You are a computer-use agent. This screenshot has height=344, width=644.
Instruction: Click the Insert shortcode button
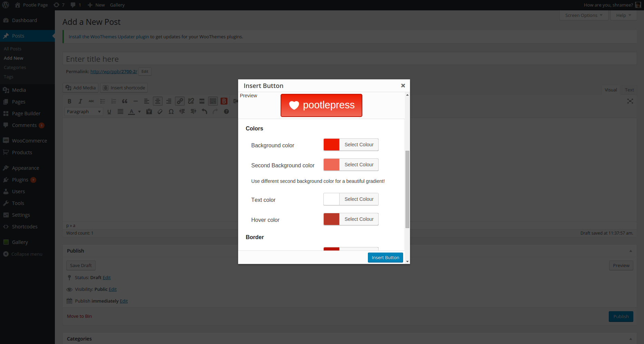click(124, 88)
